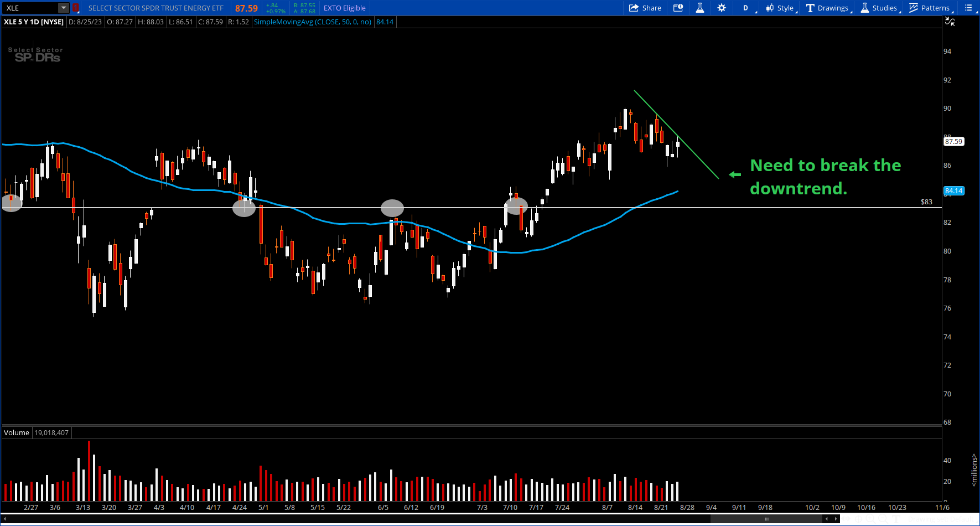
Task: Open Edit Studies via the flask icon
Action: click(x=700, y=8)
